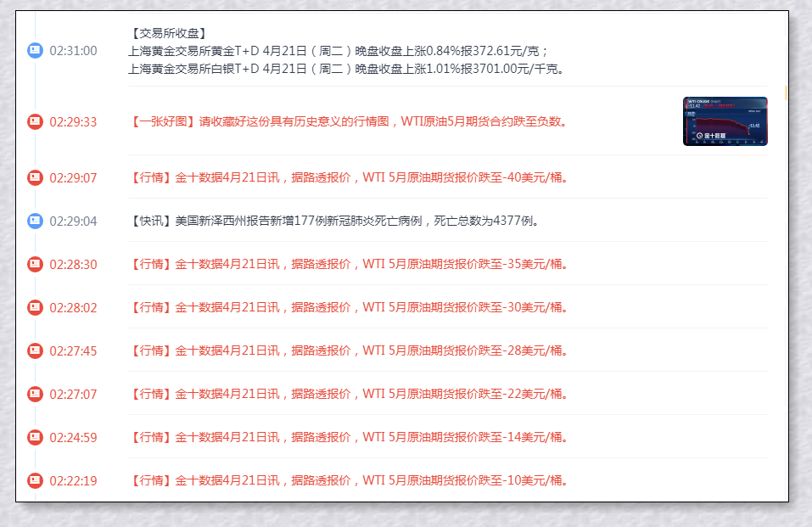Open the New Jersey 新冠肺炎 death report text
This screenshot has height=527, width=812.
click(x=336, y=221)
